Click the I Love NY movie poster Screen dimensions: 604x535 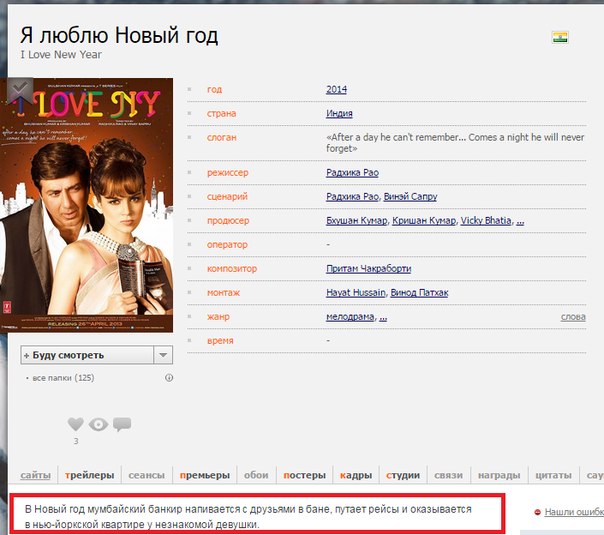(x=90, y=205)
